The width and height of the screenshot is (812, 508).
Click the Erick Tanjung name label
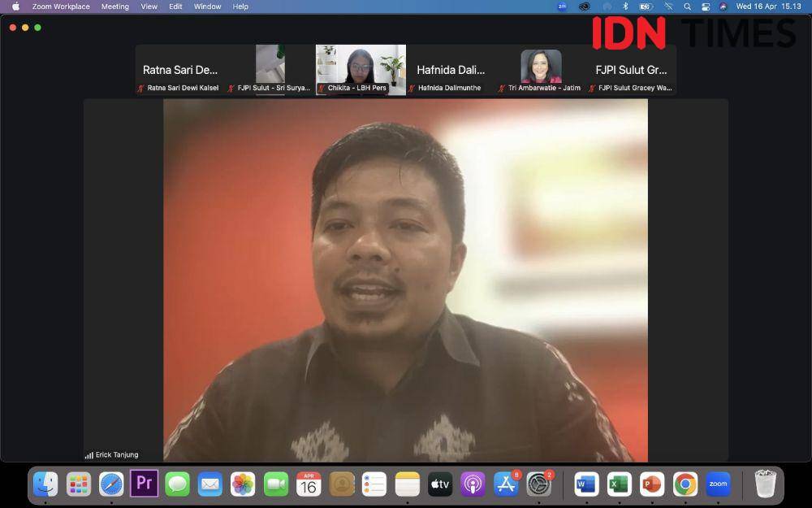[117, 454]
